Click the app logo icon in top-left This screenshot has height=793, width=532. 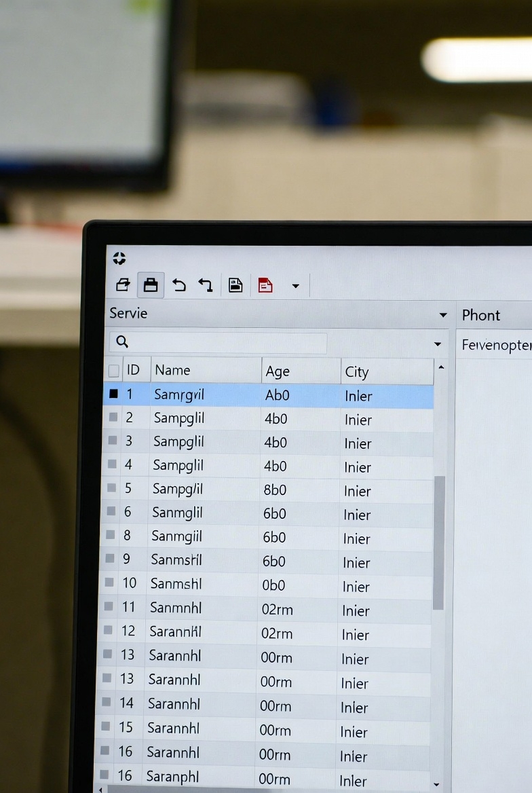[x=119, y=258]
